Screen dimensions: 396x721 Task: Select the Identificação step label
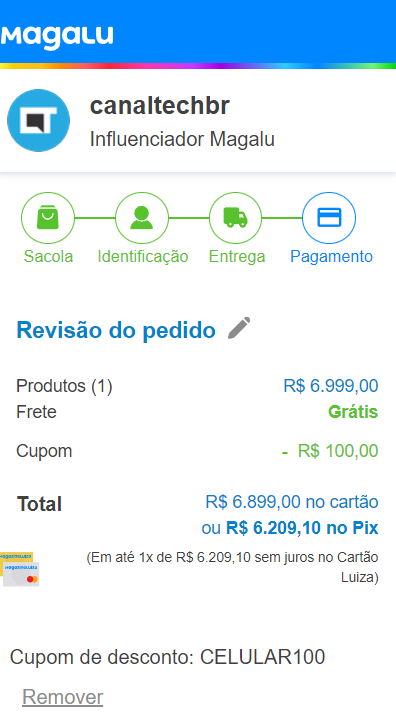(143, 257)
